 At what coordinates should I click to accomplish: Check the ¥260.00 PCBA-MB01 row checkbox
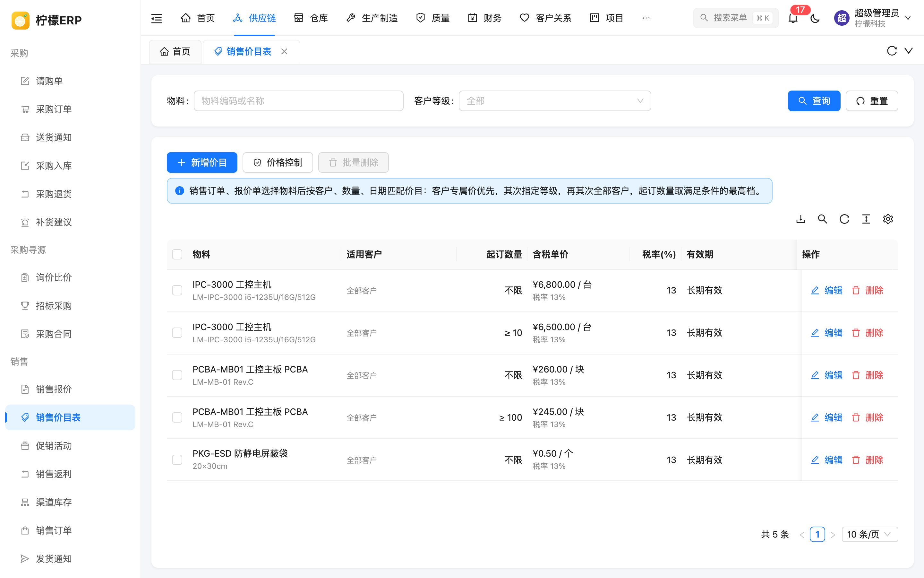point(177,375)
